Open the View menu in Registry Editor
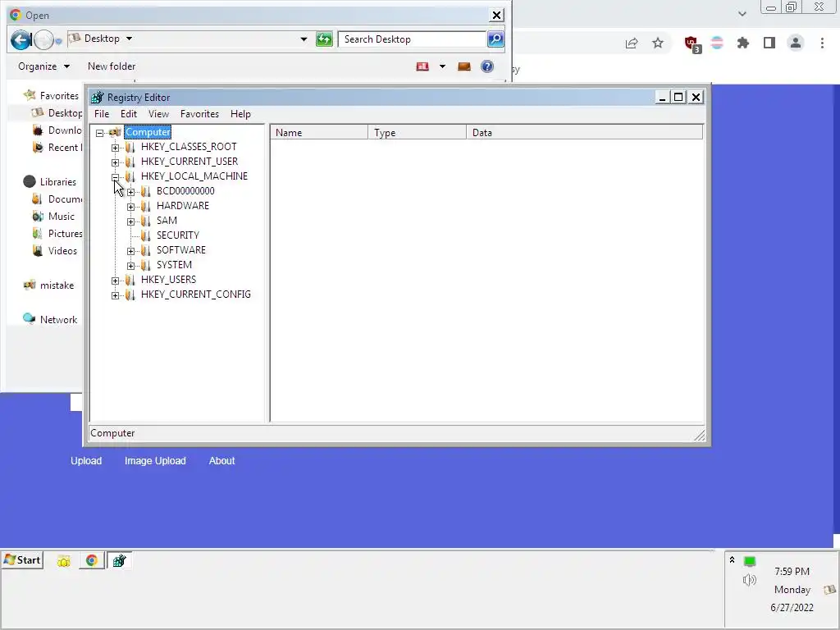The width and height of the screenshot is (840, 630). pos(158,114)
